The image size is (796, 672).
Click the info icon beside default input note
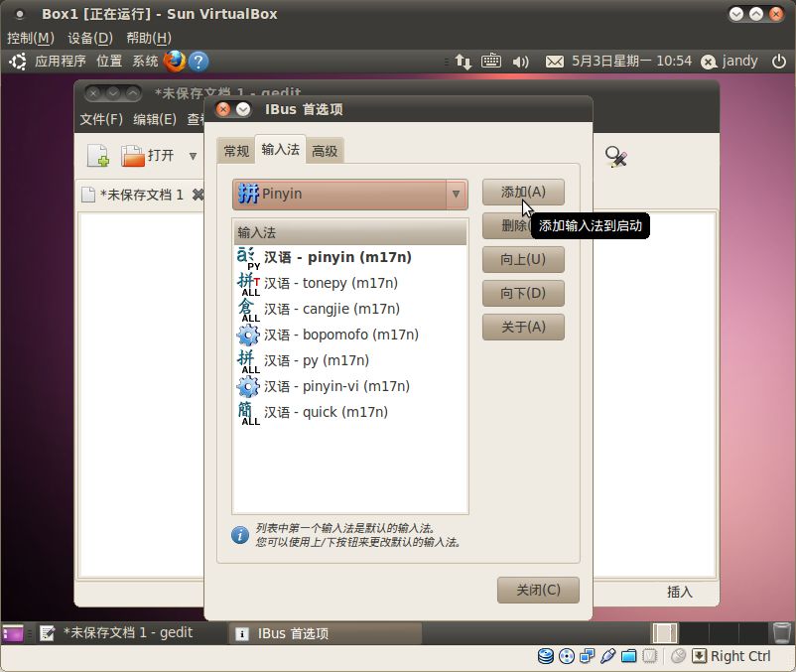click(x=240, y=535)
